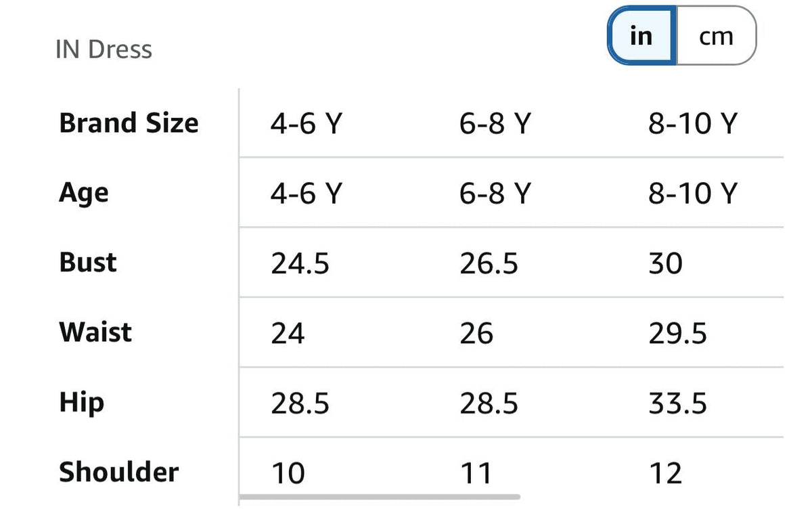Click the 24.5 bust value

[x=300, y=263]
